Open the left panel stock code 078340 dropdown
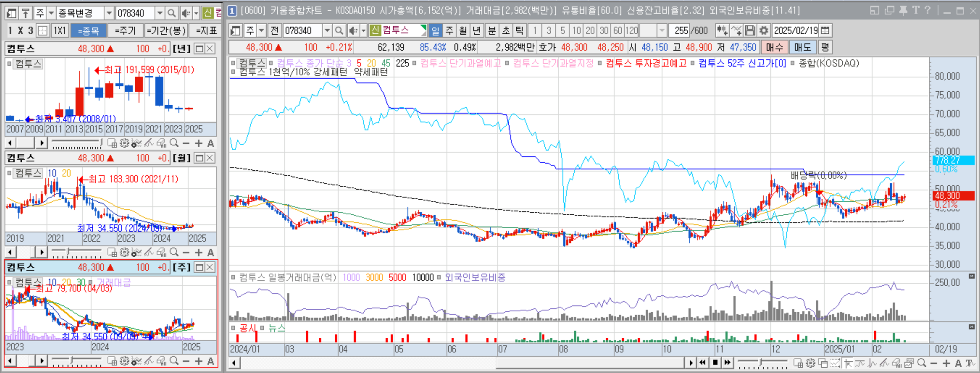Viewport: 980px width, 373px height. tap(159, 13)
